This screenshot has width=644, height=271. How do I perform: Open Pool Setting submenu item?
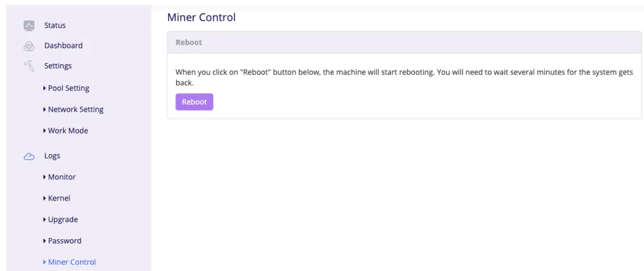tap(66, 88)
